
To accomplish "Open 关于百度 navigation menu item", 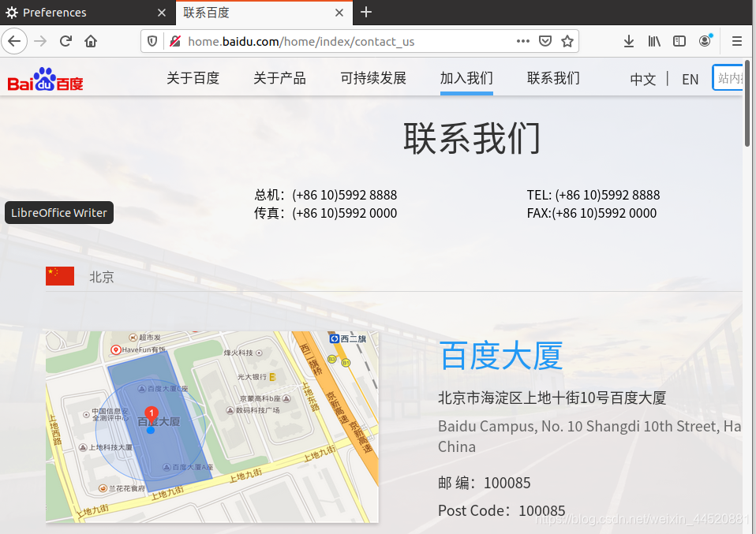I will [193, 78].
